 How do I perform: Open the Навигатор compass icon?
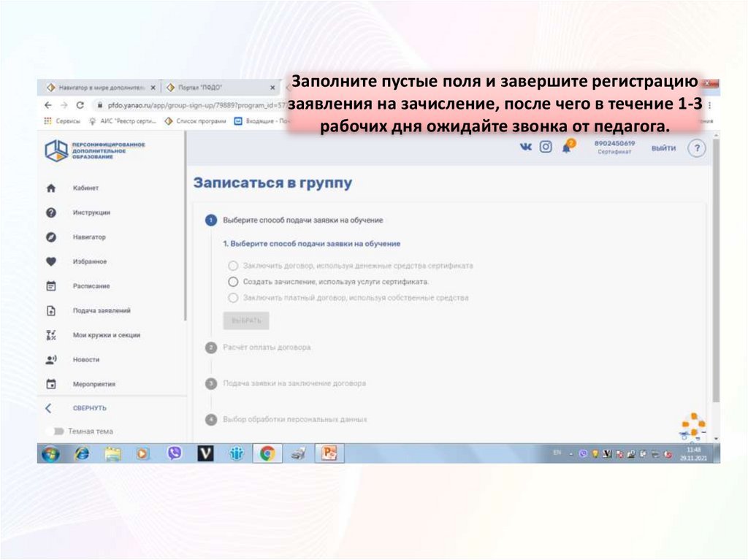[x=51, y=237]
